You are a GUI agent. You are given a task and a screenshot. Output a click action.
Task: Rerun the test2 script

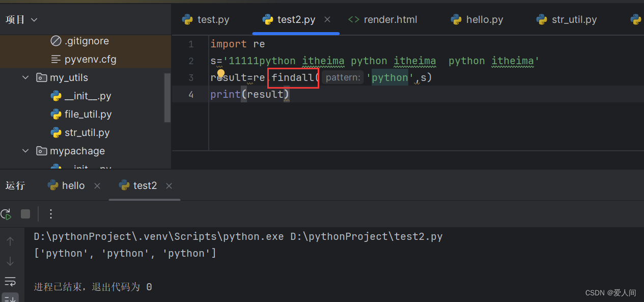[x=6, y=213]
